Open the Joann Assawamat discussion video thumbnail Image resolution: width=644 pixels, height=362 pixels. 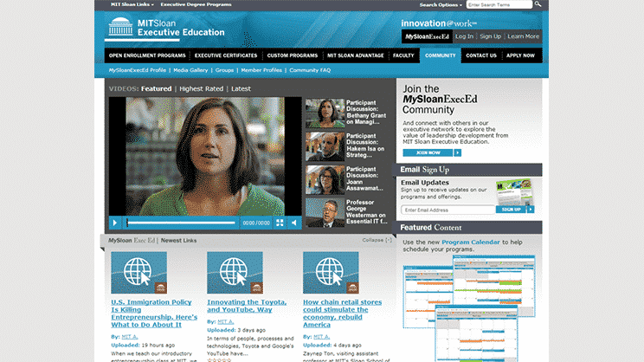tap(325, 179)
